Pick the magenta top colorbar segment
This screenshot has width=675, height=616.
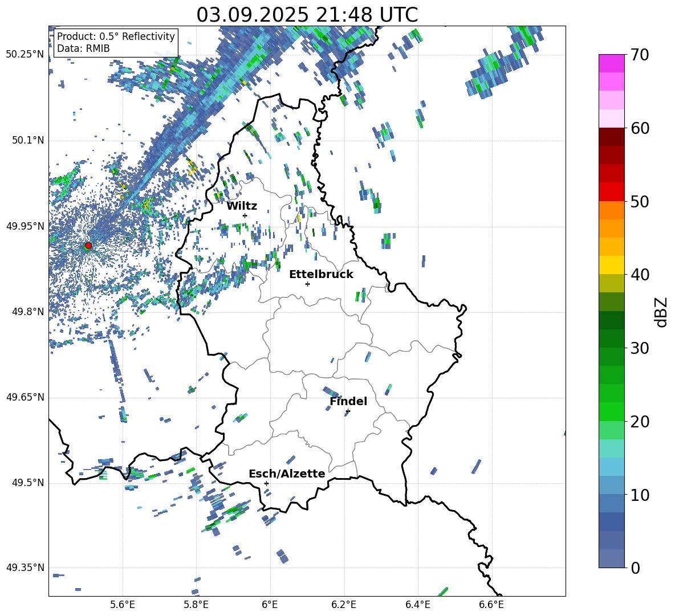coord(612,64)
